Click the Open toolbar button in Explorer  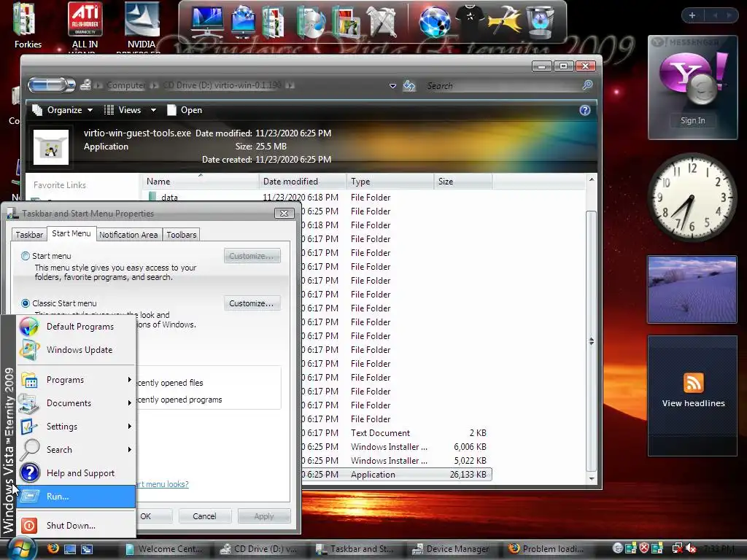click(x=185, y=110)
